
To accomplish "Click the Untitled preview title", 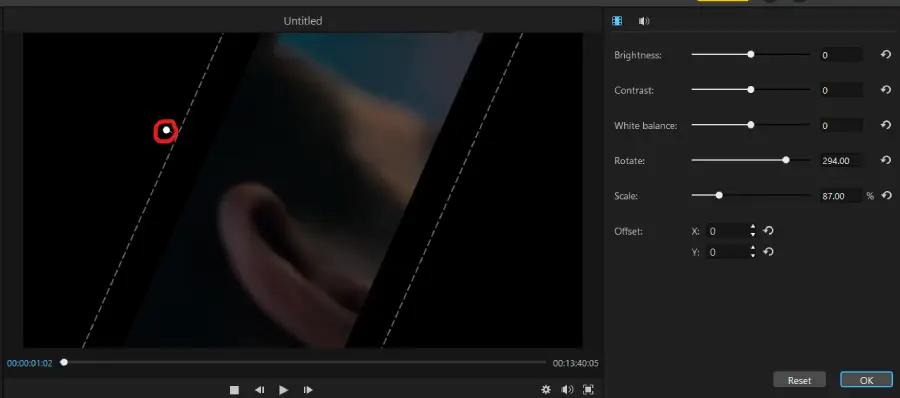I will tap(302, 21).
